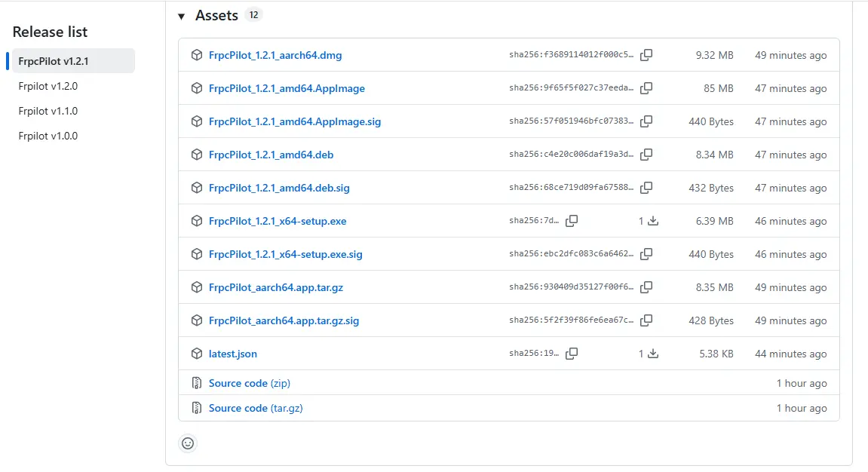Copy hash of FrpcPilot_1.2.1_amd64.AppImage.sig

point(646,121)
